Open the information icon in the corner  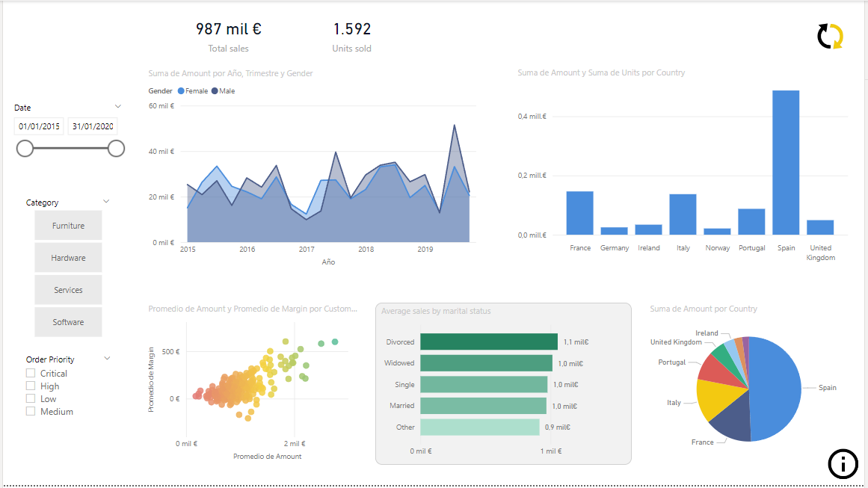(x=843, y=464)
